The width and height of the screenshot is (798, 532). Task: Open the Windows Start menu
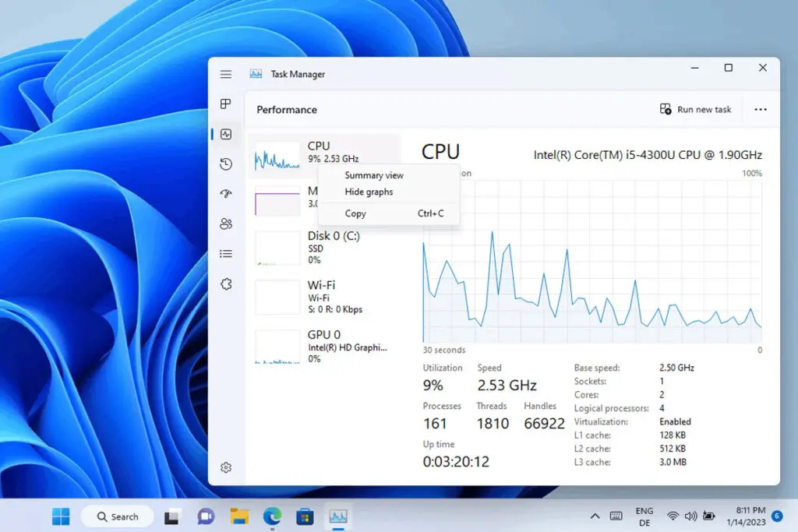click(61, 516)
